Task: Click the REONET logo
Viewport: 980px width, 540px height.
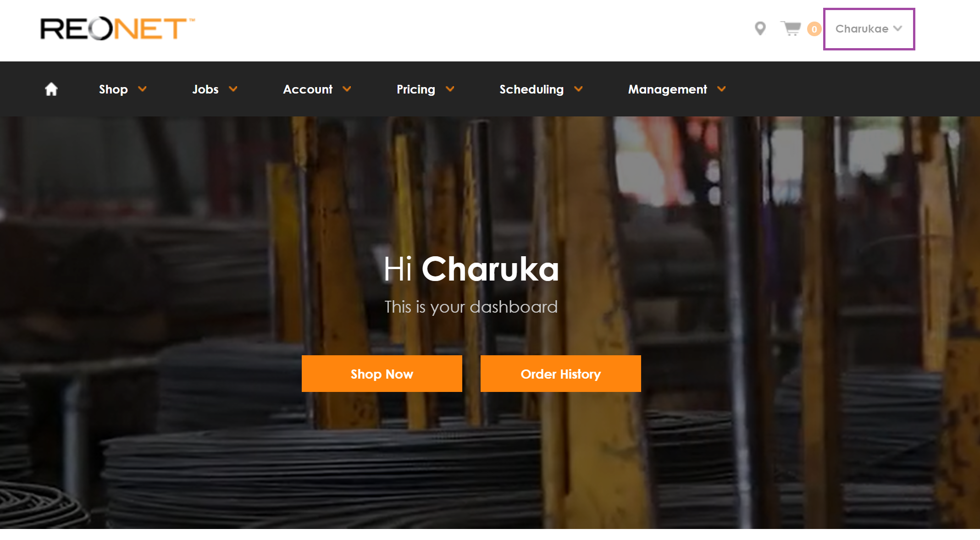Action: (x=117, y=29)
